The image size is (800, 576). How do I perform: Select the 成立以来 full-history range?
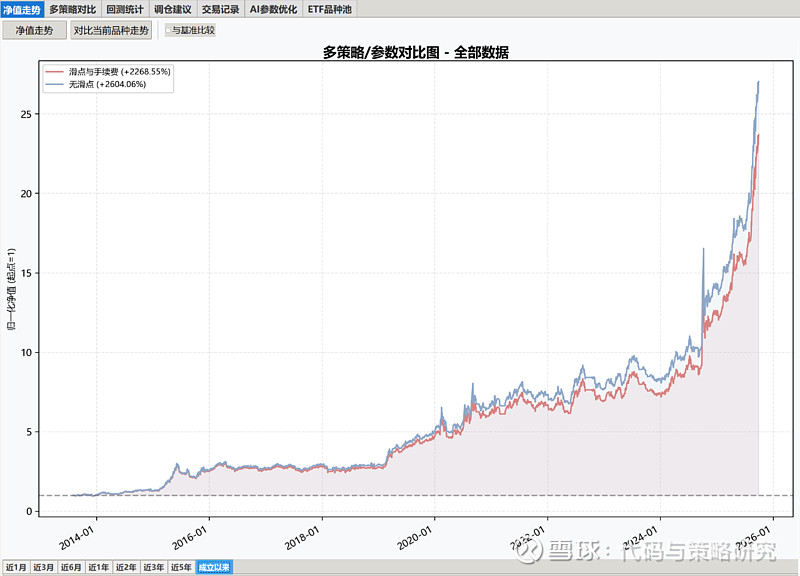tap(214, 567)
